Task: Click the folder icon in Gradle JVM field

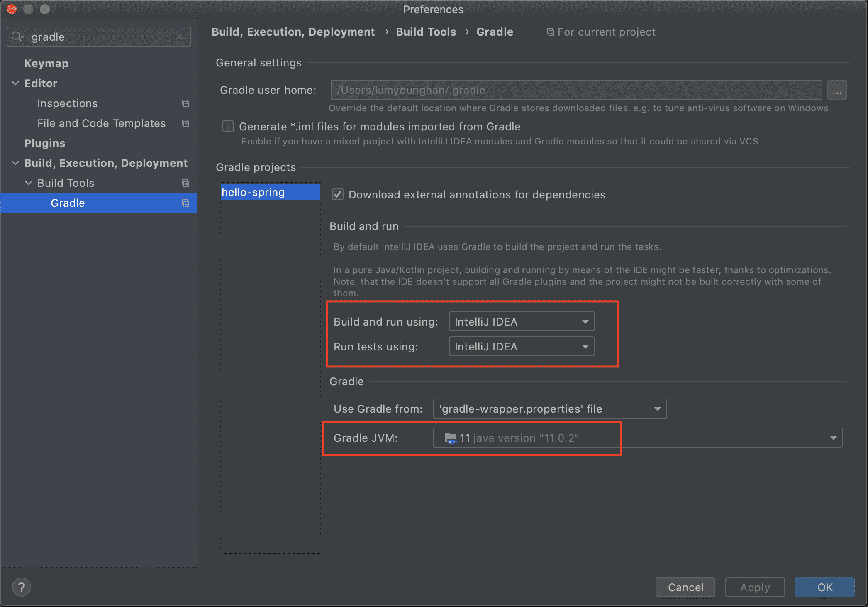Action: (x=450, y=438)
